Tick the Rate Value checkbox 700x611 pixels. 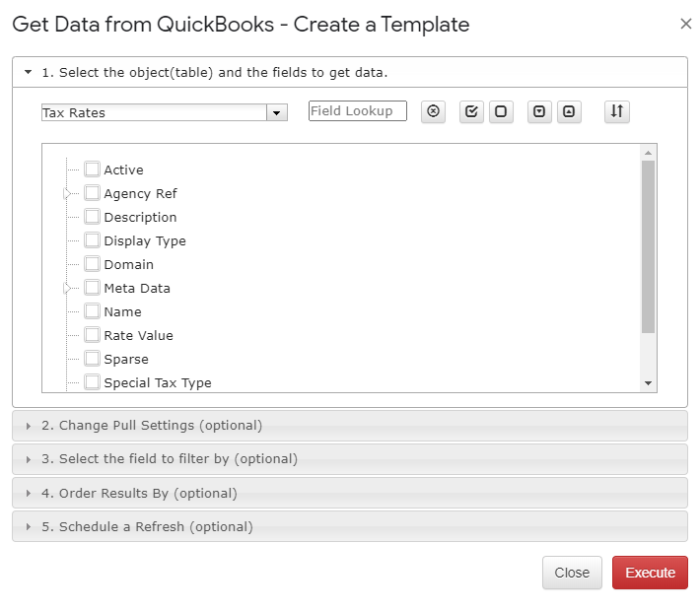pyautogui.click(x=92, y=335)
